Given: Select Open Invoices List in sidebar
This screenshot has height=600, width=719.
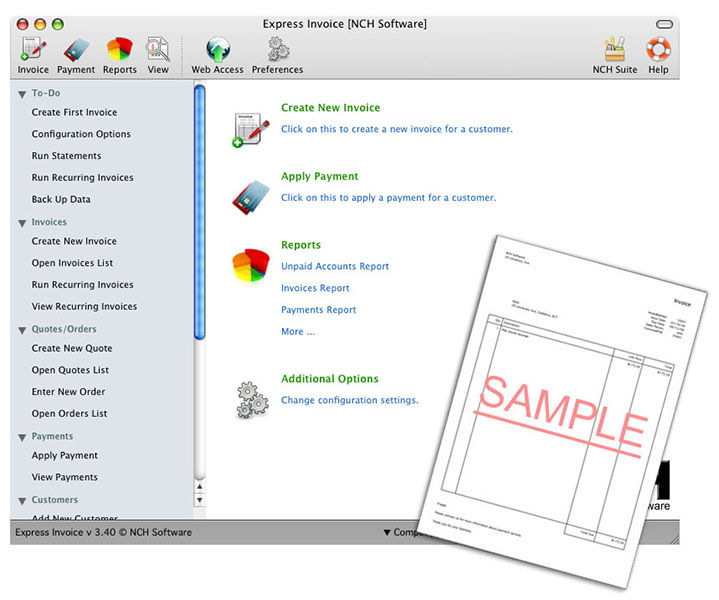Looking at the screenshot, I should (x=72, y=263).
